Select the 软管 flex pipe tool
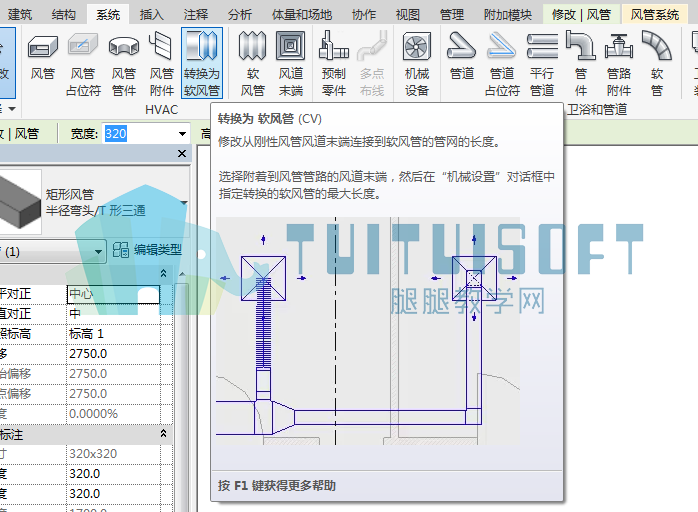The image size is (698, 512). 657,62
